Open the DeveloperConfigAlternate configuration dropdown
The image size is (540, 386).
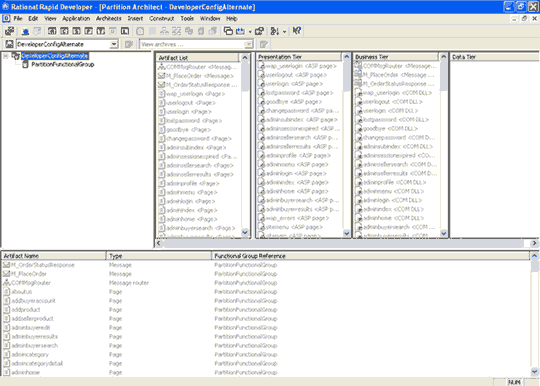click(114, 44)
